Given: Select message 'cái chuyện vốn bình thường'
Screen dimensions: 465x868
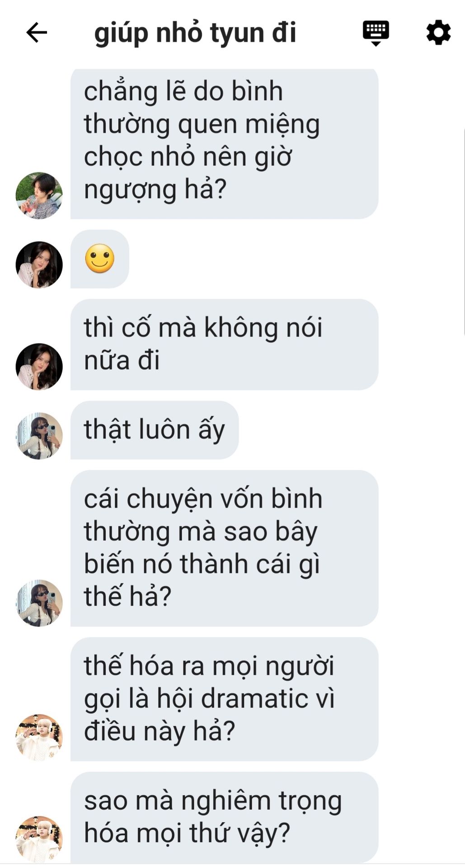Looking at the screenshot, I should click(224, 548).
